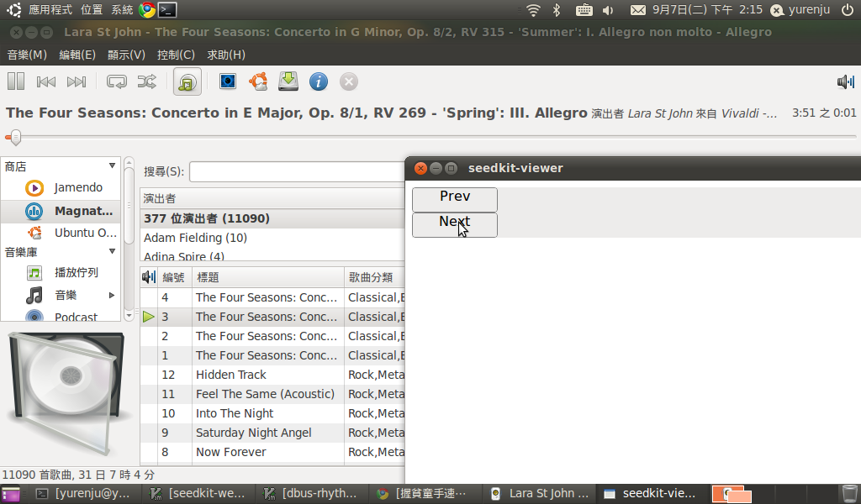Select the Hidden Track row
Image resolution: width=861 pixels, height=504 pixels.
(273, 375)
